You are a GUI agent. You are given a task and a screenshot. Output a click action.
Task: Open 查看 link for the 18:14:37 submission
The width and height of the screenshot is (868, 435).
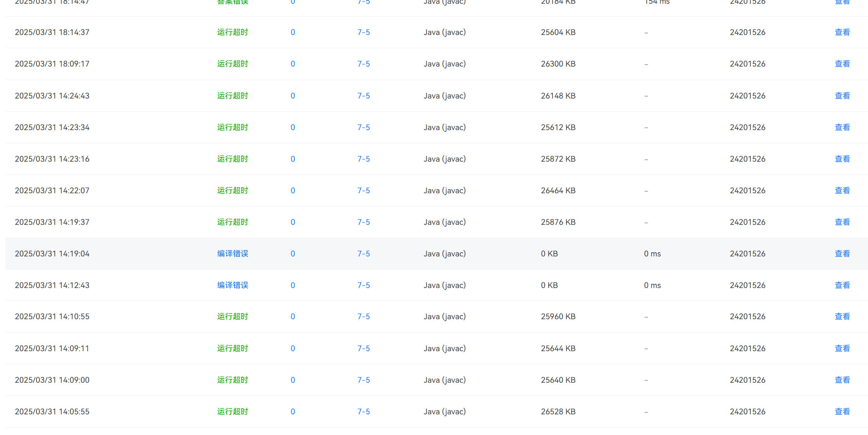pyautogui.click(x=842, y=32)
